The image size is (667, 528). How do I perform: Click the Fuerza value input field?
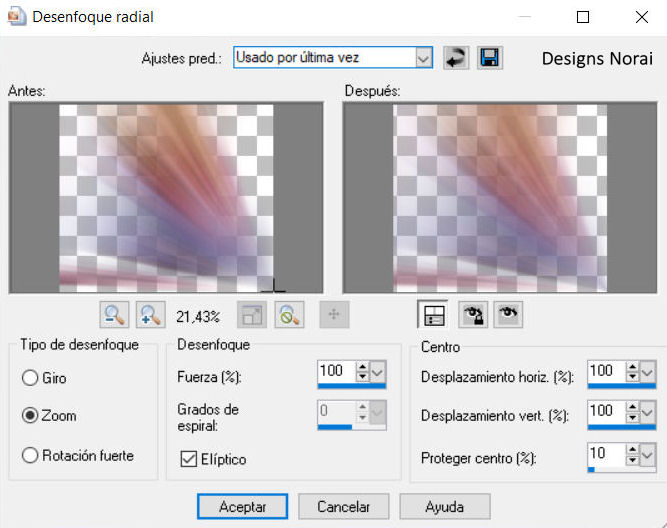tap(337, 372)
